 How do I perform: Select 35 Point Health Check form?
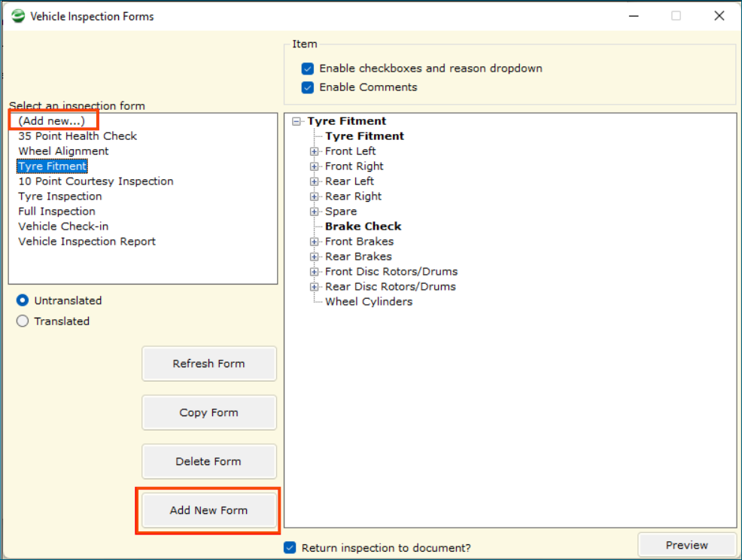click(78, 135)
